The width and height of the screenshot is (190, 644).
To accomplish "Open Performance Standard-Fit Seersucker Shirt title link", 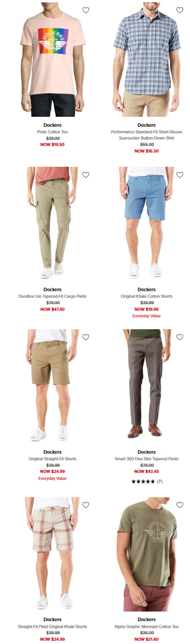I will point(147,135).
